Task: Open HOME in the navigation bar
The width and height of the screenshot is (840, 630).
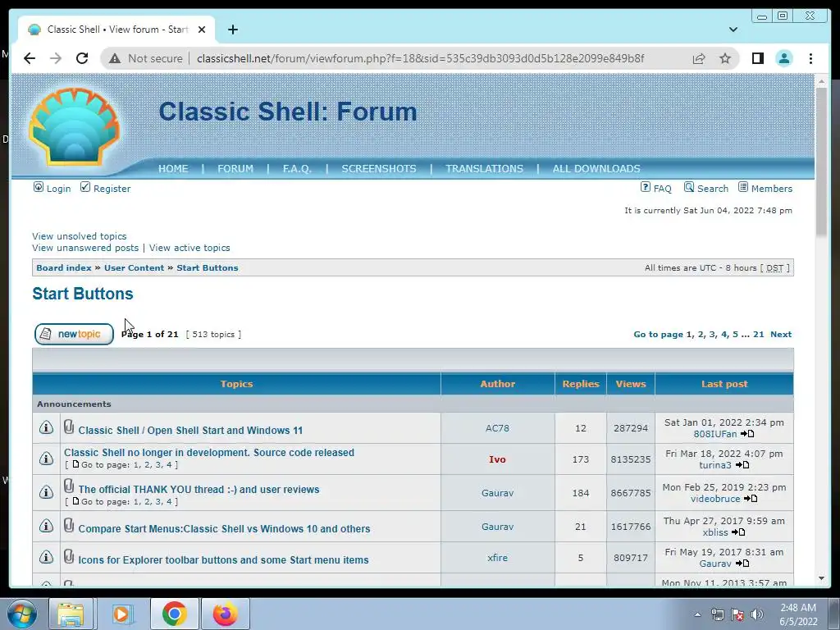Action: [173, 169]
